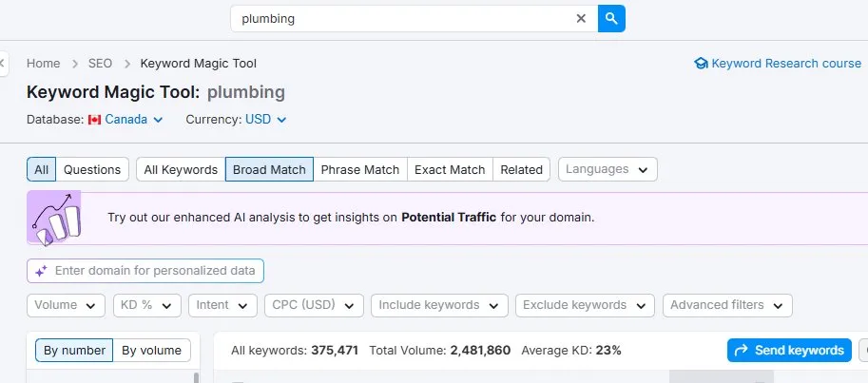The height and width of the screenshot is (383, 868).
Task: Click the blue magnifier search button
Action: (611, 19)
